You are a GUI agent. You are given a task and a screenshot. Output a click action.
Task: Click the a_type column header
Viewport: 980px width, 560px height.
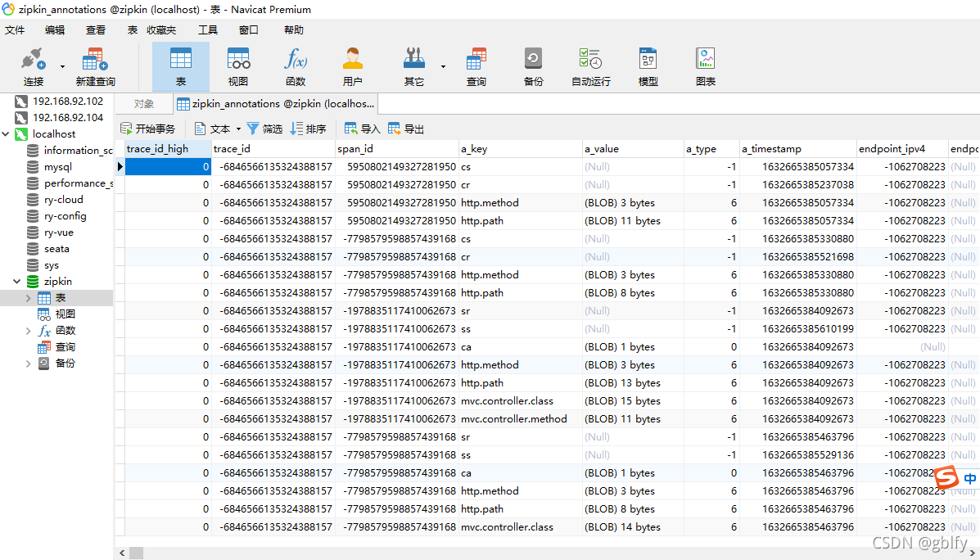tap(712, 149)
